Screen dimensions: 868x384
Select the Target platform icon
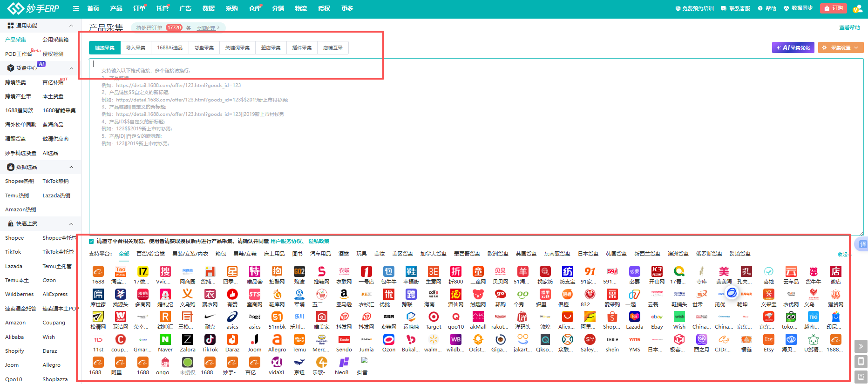(x=433, y=317)
